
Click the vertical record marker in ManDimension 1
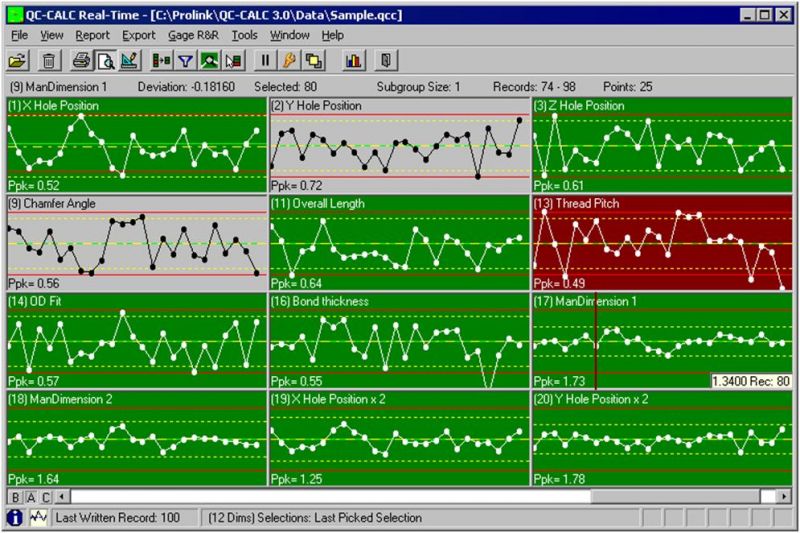(x=596, y=341)
